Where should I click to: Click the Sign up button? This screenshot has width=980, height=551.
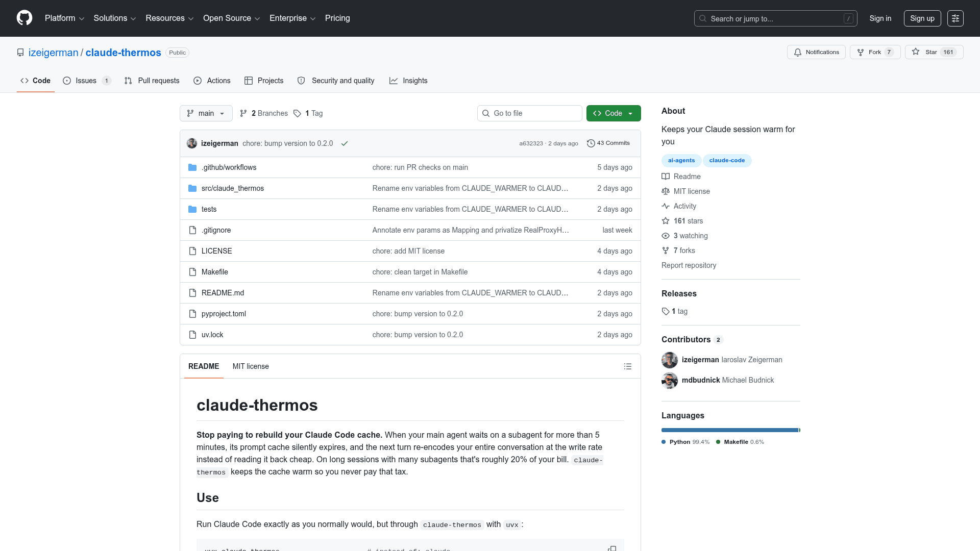click(x=922, y=18)
